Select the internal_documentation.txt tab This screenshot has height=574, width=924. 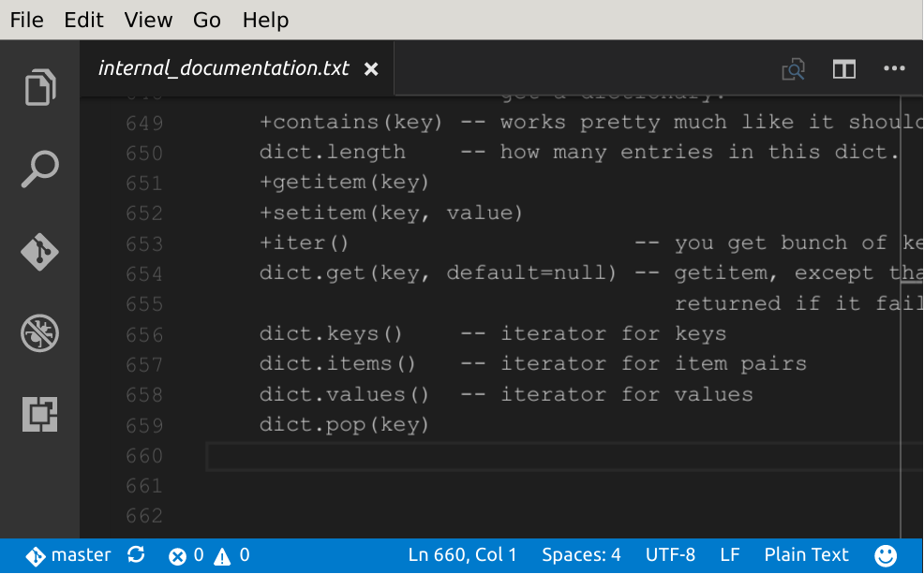(223, 69)
